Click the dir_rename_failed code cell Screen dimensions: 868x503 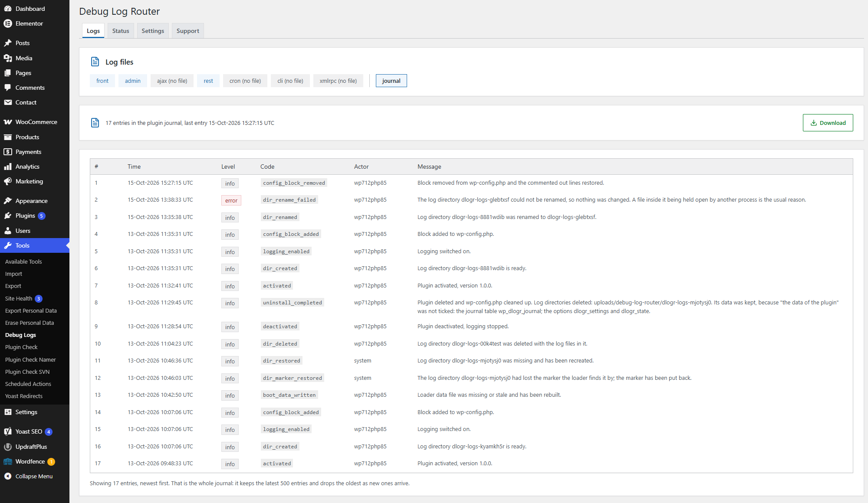[x=289, y=200]
